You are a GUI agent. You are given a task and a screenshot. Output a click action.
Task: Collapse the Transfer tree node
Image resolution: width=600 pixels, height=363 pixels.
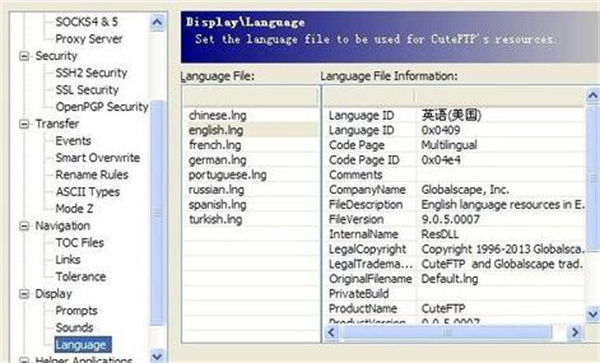24,124
